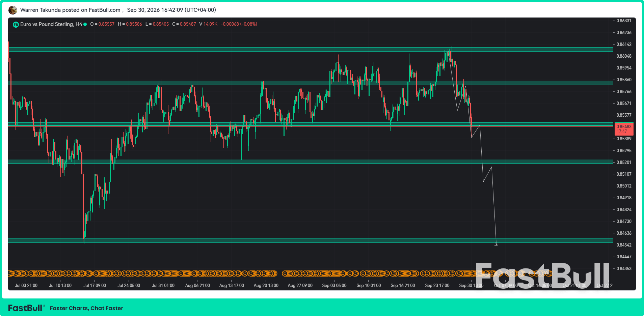Click the timestamp Sep 30, 2026 16:42:09

click(171, 10)
